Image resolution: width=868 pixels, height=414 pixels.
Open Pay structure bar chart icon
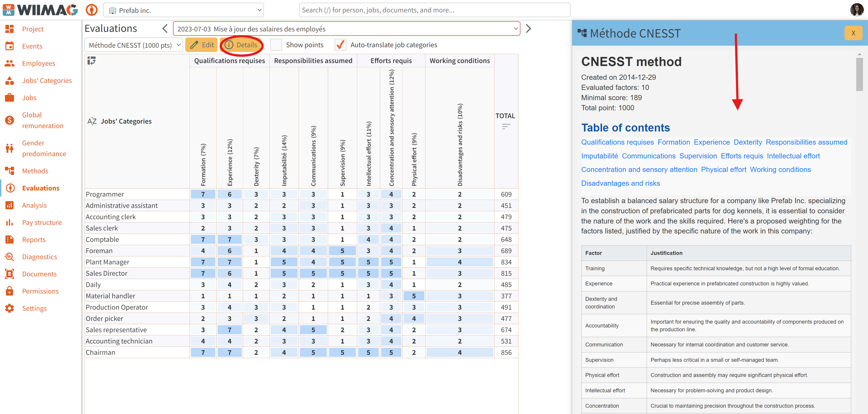click(x=9, y=222)
